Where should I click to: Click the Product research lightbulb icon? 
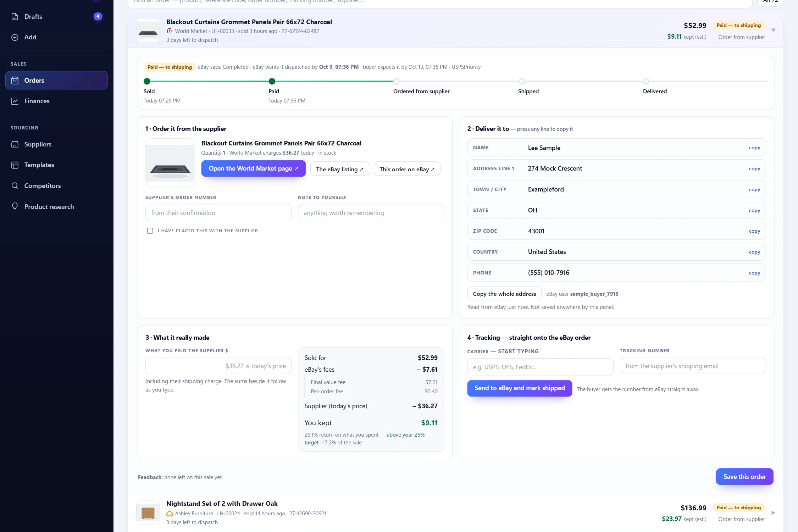point(15,207)
